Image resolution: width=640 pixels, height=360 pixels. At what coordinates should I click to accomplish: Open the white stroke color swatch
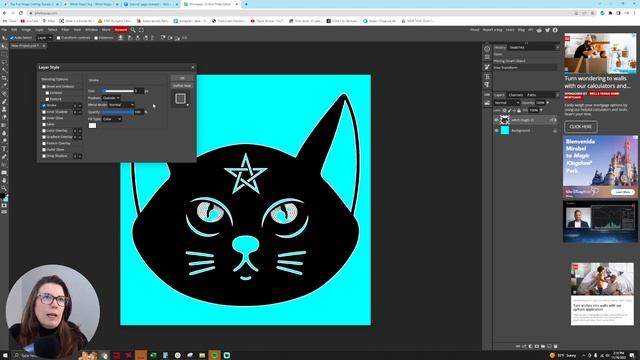(x=93, y=126)
